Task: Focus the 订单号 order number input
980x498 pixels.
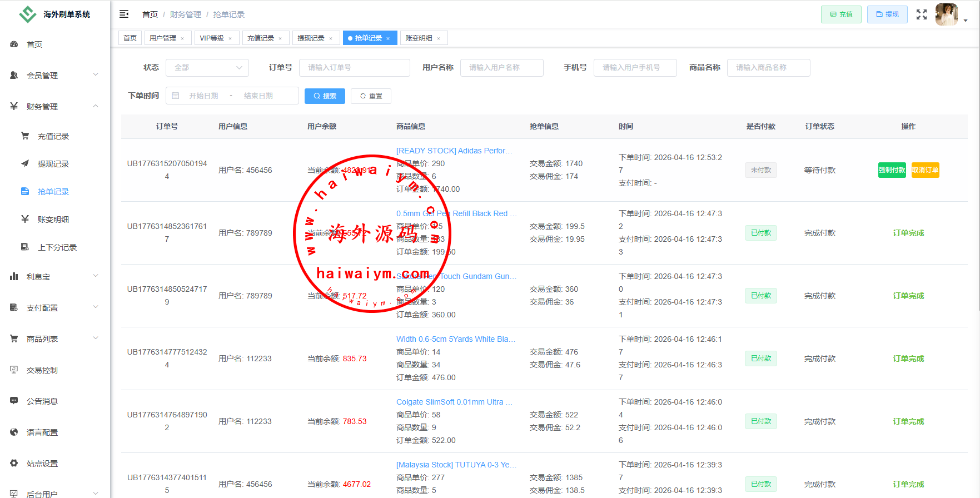Action: click(x=354, y=68)
